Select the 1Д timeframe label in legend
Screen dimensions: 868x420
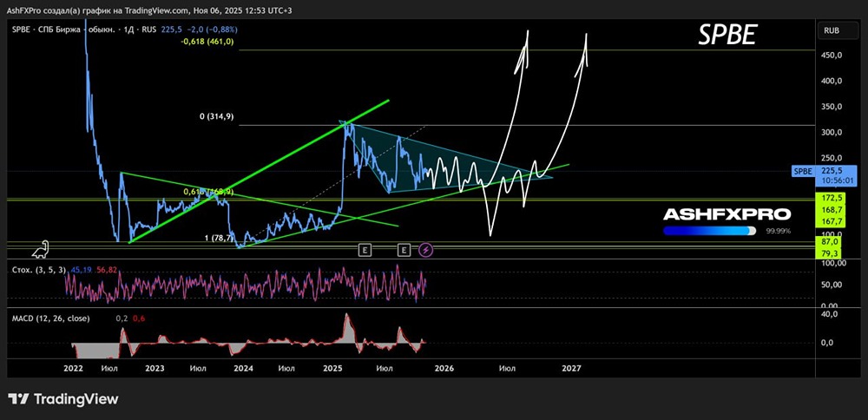pyautogui.click(x=131, y=30)
